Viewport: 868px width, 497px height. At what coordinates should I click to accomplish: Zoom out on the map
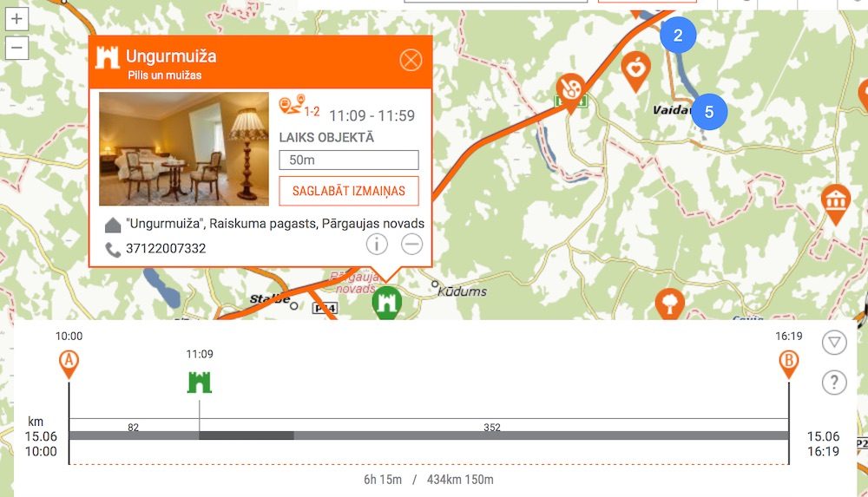point(16,48)
